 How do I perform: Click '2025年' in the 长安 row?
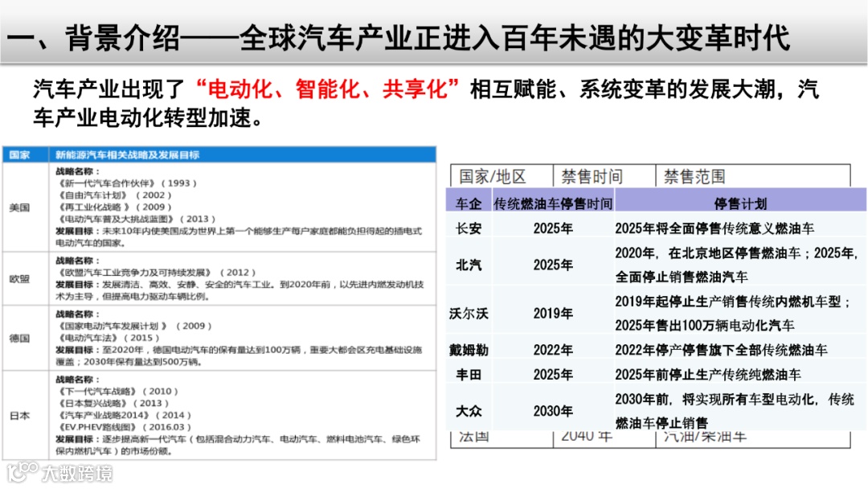point(553,228)
